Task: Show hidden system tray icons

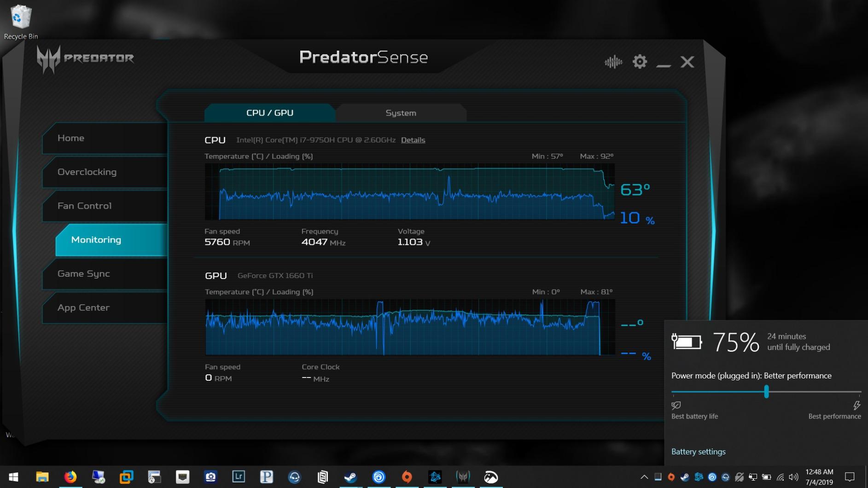Action: coord(644,477)
